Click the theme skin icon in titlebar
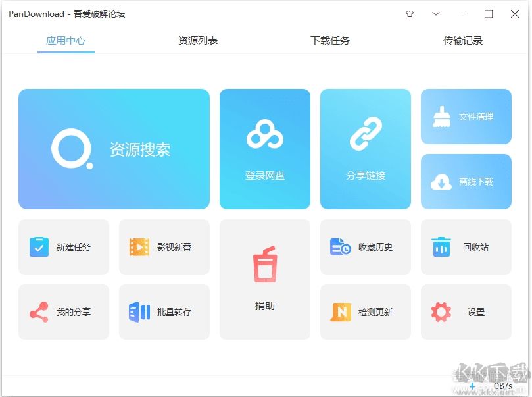Viewport: 532px width, 397px height. tap(409, 13)
